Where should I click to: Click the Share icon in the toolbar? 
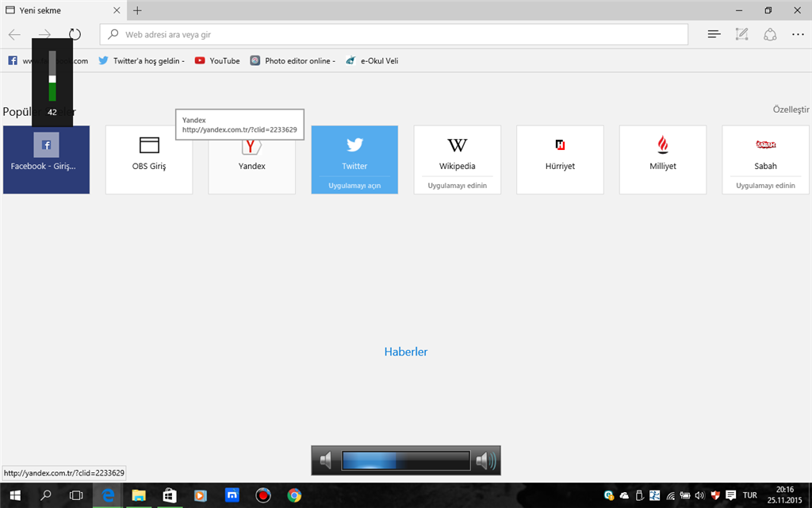point(770,35)
